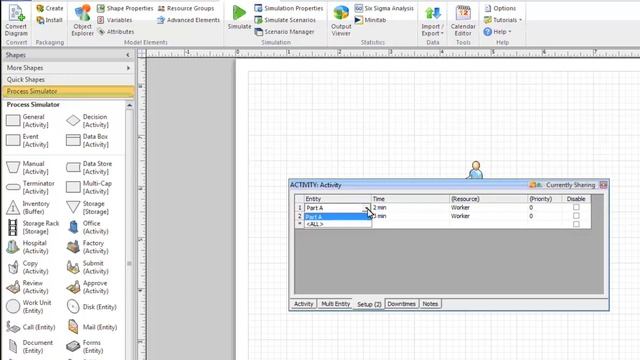Expand the Tutorials dropdown
Screen dimensions: 640x360
503,20
